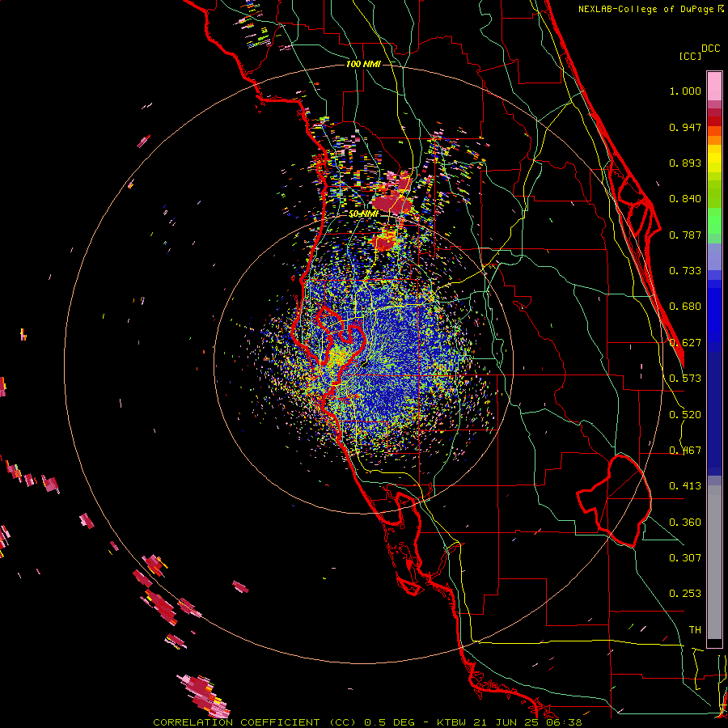Click the 0.520 scale value

pos(685,415)
